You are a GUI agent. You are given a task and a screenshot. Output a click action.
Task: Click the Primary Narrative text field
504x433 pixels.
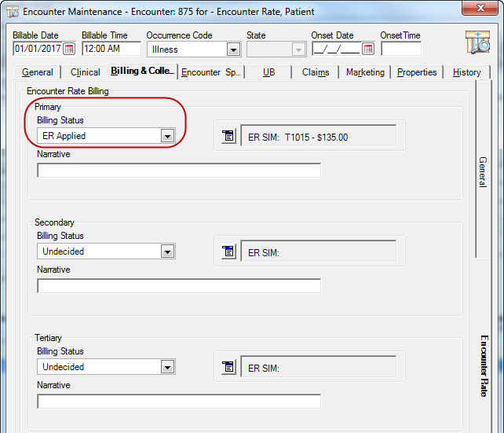click(179, 171)
